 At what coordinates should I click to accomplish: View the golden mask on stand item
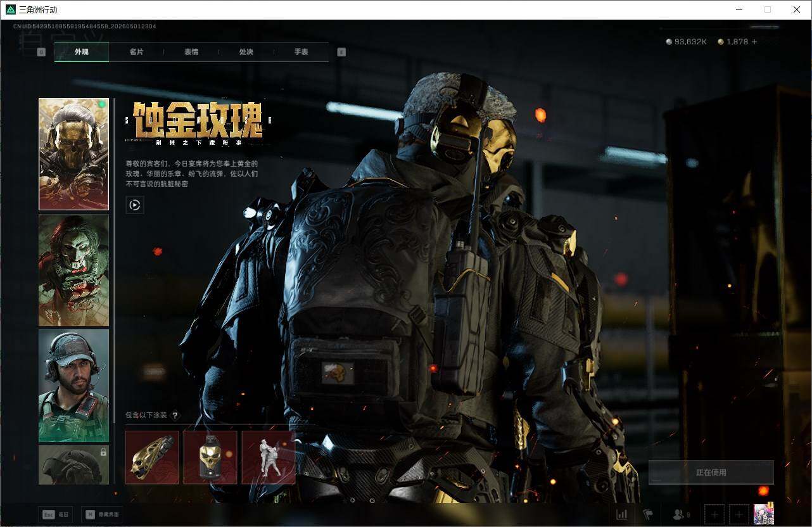[x=210, y=457]
